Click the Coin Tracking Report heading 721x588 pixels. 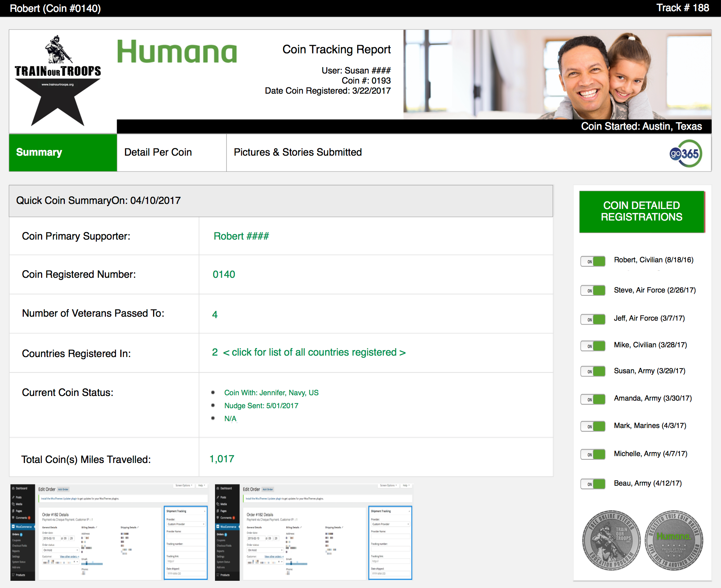point(337,49)
